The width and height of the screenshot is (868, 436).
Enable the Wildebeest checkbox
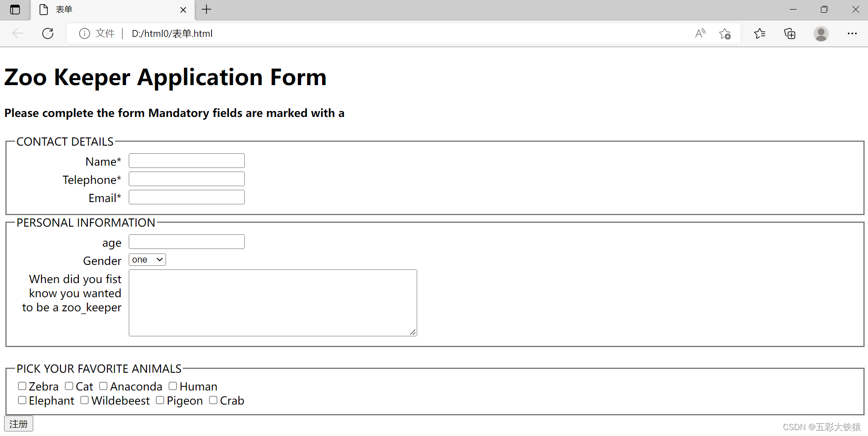coord(85,401)
